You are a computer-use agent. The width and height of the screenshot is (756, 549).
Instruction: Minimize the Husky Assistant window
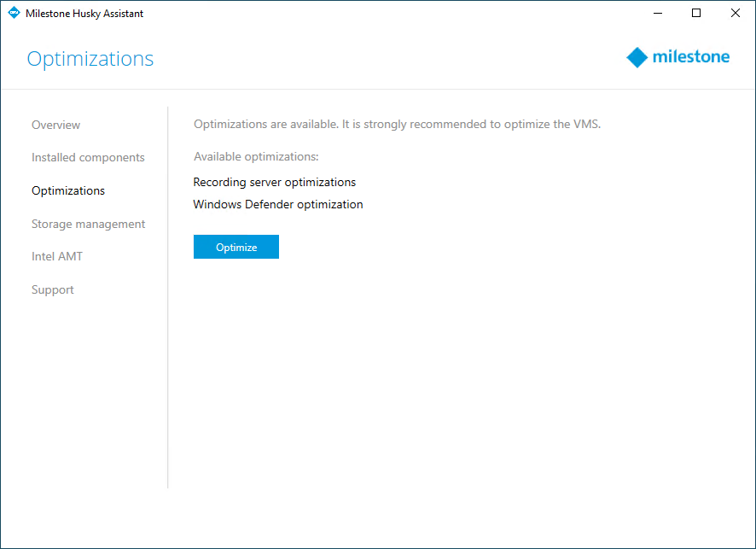658,13
